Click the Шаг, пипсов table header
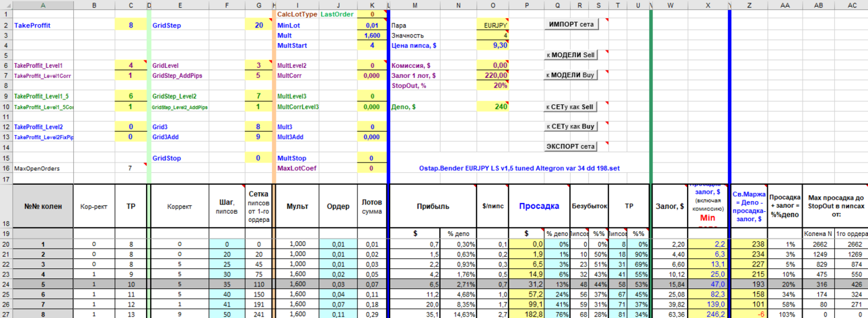 227,206
